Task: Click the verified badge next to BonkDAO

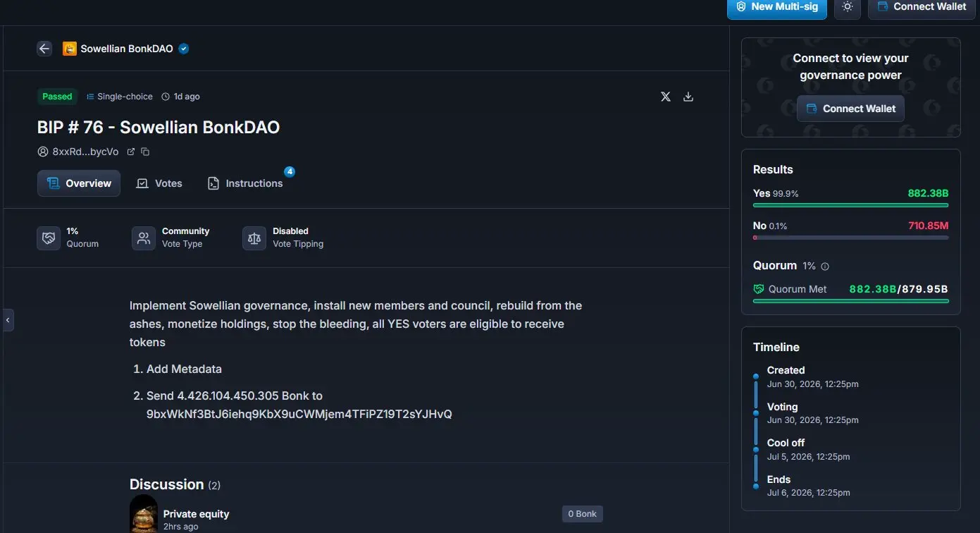Action: 184,49
